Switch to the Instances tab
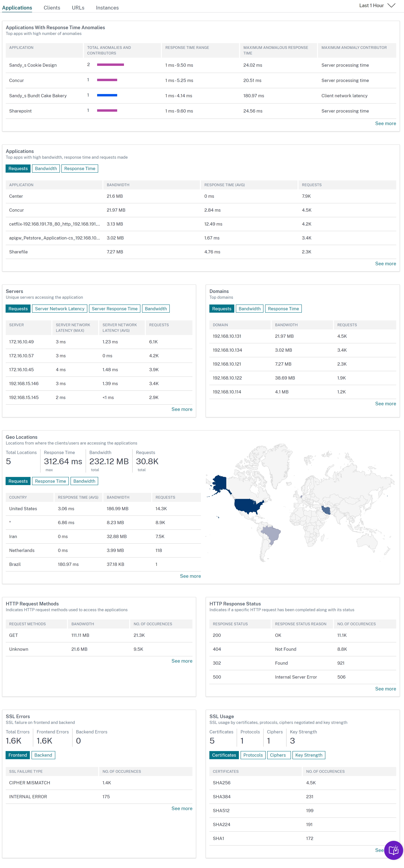The image size is (404, 868). point(107,8)
